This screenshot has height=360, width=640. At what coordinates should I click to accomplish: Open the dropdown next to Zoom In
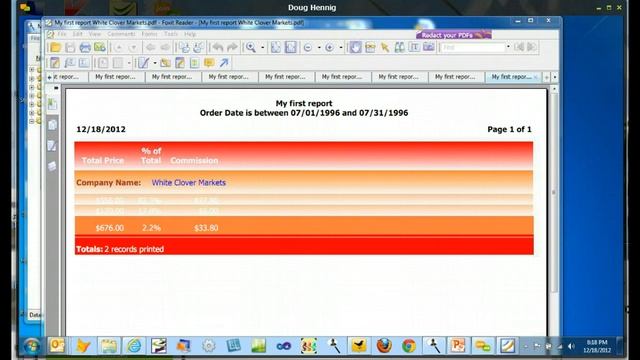tap(341, 48)
